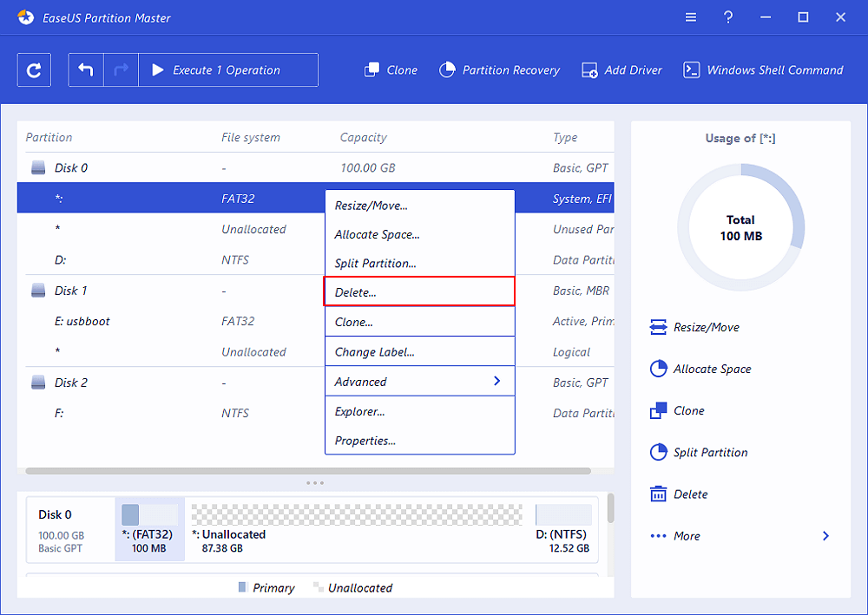
Task: Expand the Advanced submenu
Action: [419, 382]
